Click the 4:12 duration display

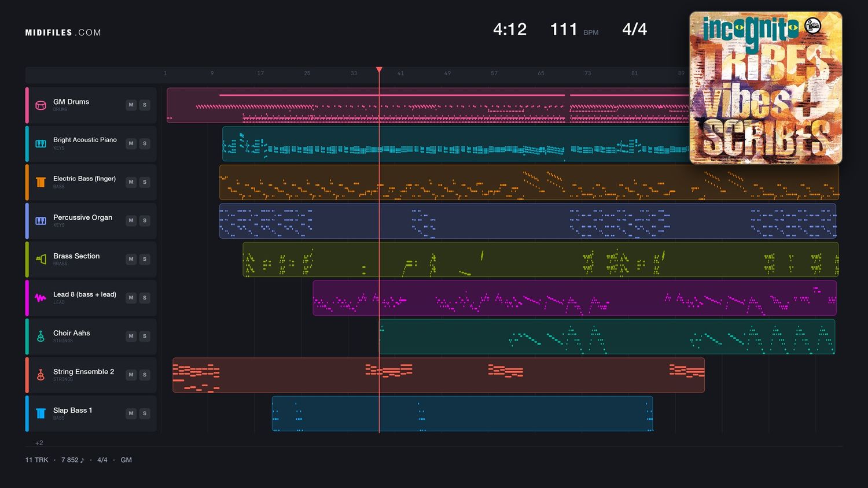(x=510, y=29)
